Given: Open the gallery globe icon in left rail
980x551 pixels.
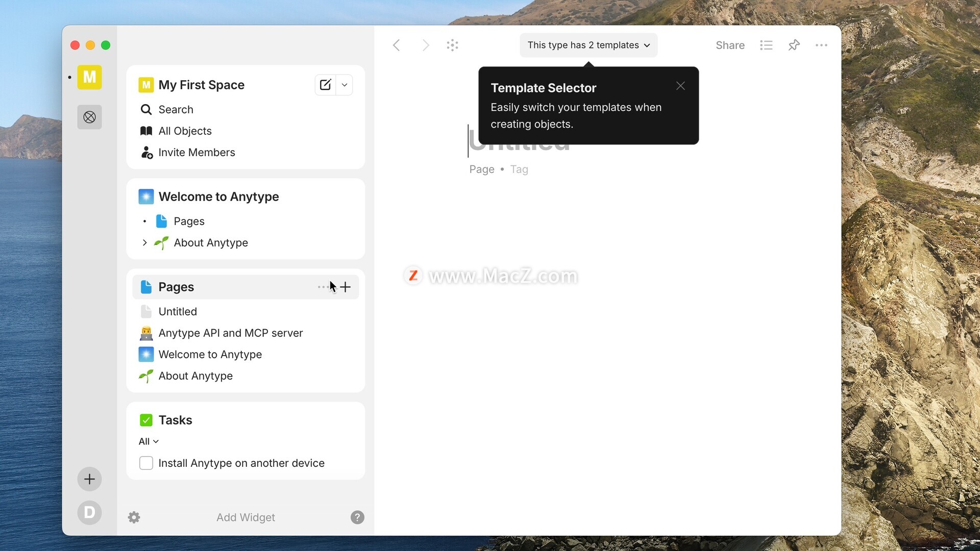Looking at the screenshot, I should [89, 117].
